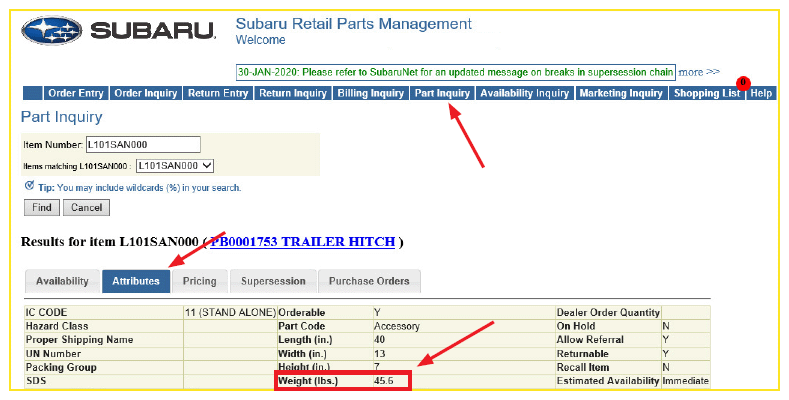The width and height of the screenshot is (789, 400).
Task: Go to Return Entry
Action: tap(218, 93)
